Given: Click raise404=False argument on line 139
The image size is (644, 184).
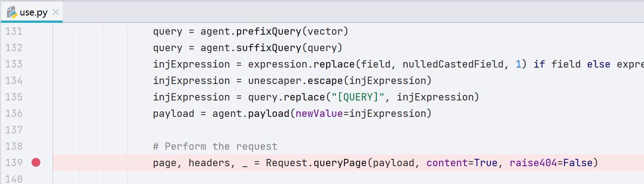Looking at the screenshot, I should click(x=551, y=163).
